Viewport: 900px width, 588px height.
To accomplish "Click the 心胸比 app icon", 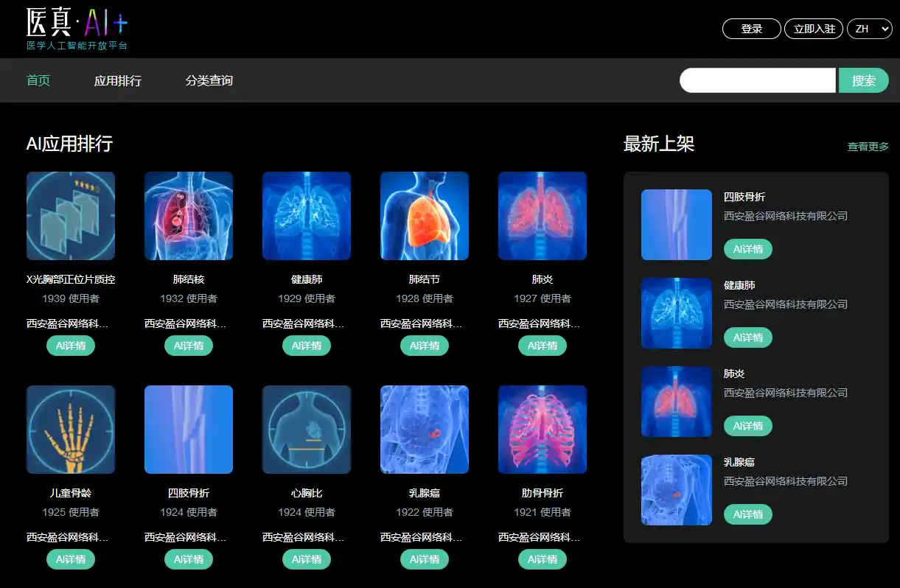I will click(306, 430).
